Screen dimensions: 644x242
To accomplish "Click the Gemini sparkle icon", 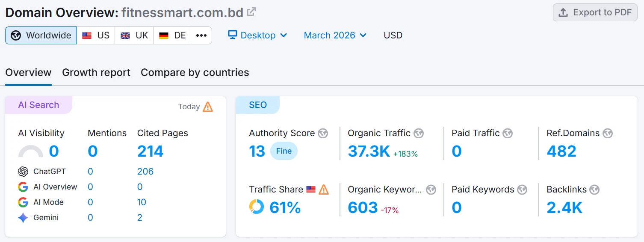I will pos(23,218).
